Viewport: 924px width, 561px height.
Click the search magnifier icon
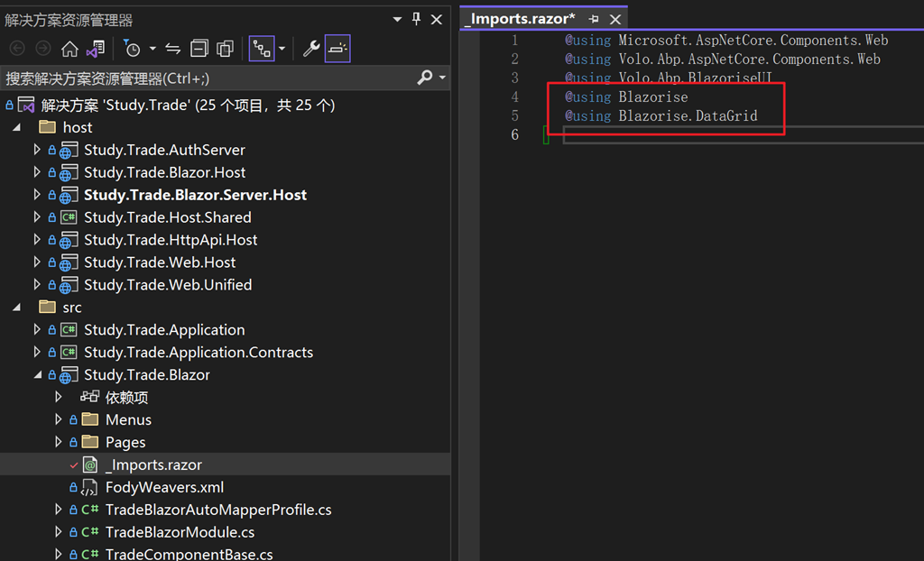pyautogui.click(x=425, y=78)
